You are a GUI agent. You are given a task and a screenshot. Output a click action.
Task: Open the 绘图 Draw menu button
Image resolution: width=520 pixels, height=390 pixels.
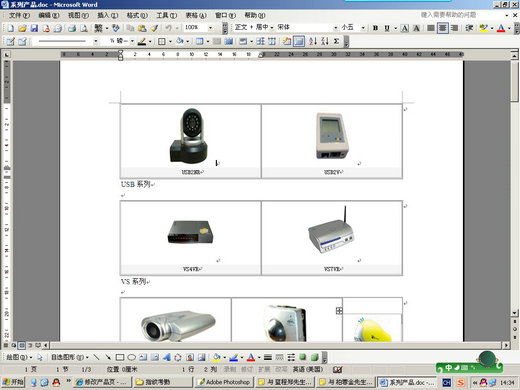[19, 357]
